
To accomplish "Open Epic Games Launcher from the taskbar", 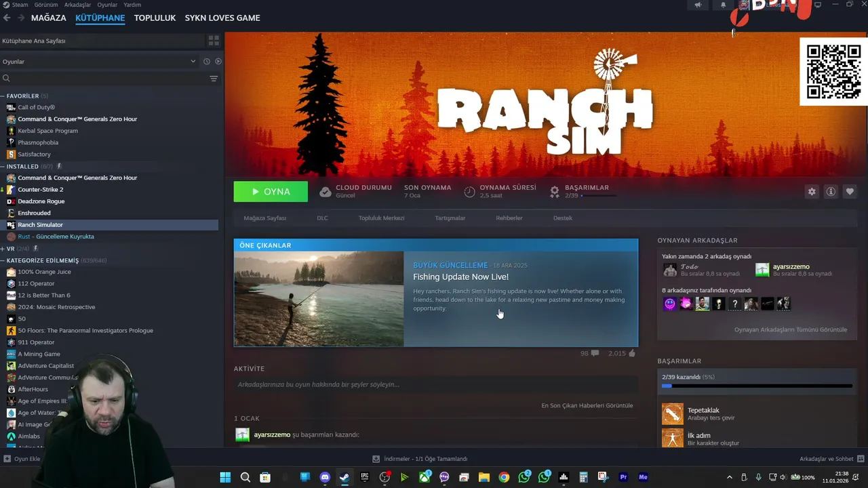I will (x=364, y=477).
